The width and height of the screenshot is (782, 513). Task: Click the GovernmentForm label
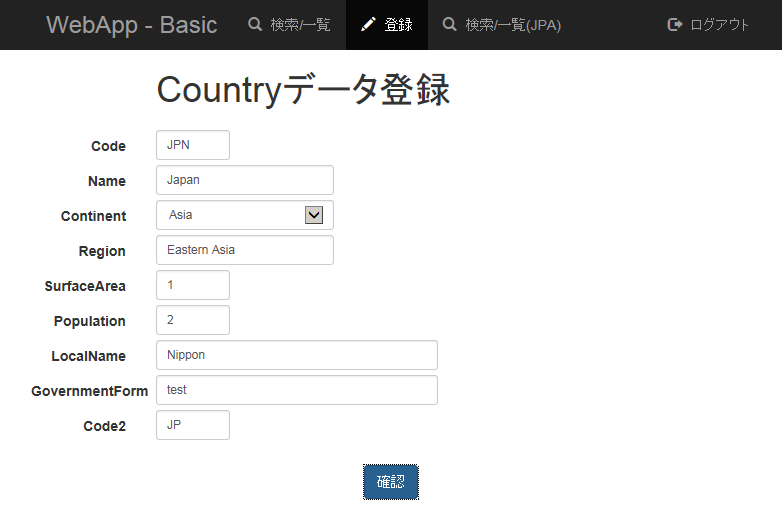(x=89, y=391)
